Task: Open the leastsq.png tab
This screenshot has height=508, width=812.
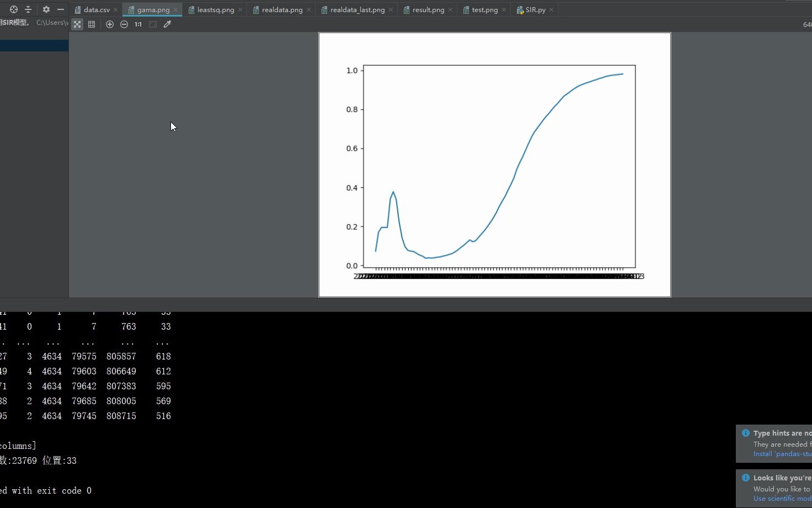Action: 216,10
